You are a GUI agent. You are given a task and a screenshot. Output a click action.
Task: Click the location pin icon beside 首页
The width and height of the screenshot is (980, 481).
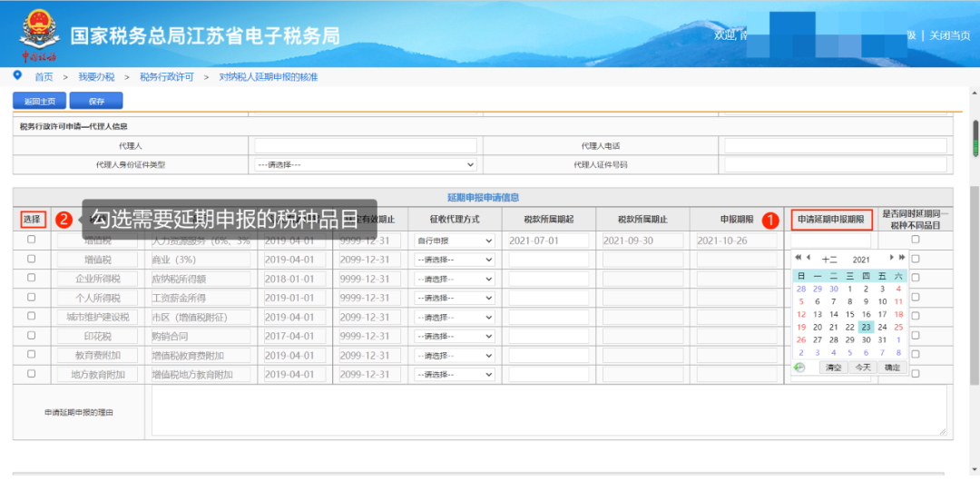[17, 75]
